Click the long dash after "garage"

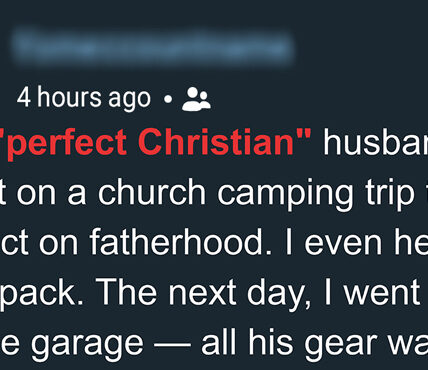(x=172, y=344)
